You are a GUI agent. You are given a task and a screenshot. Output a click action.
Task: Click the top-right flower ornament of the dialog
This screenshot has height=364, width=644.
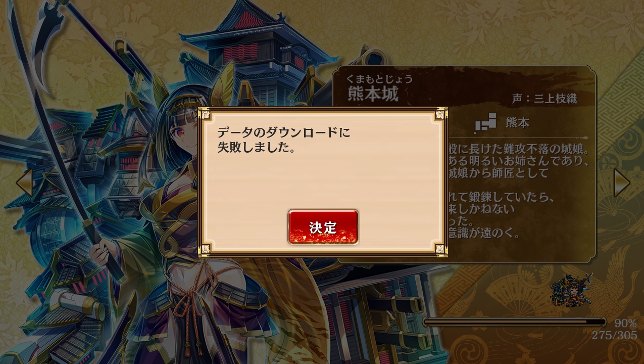pyautogui.click(x=439, y=115)
